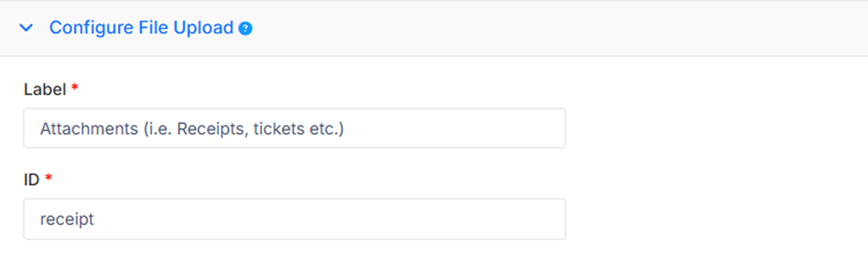868x270 pixels.
Task: Focus the ID input field
Action: (295, 219)
